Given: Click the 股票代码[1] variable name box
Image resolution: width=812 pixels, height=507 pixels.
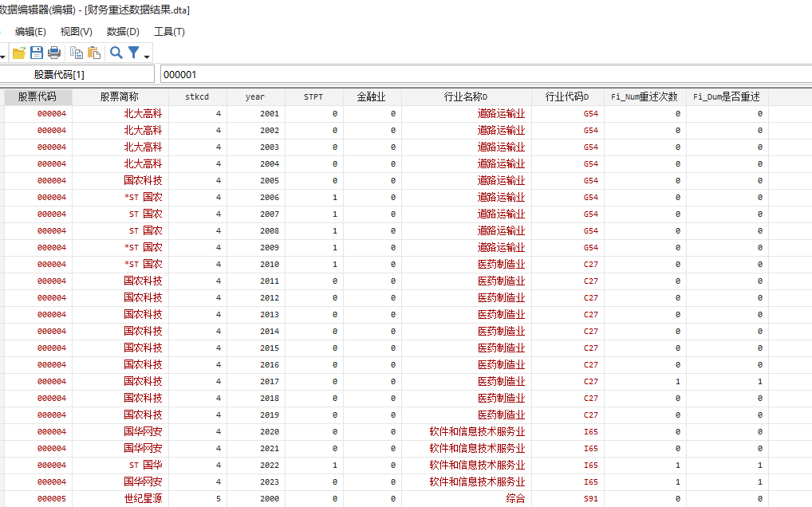Looking at the screenshot, I should [59, 74].
